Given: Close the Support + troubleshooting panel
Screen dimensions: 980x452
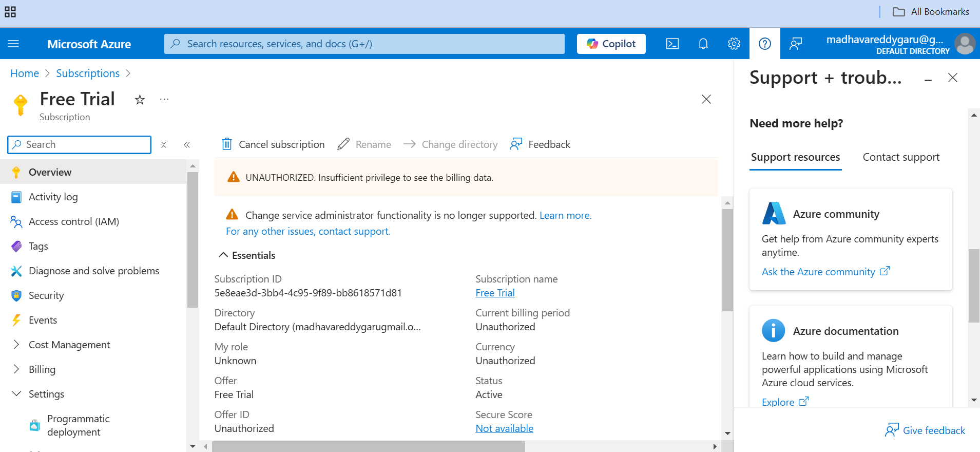Looking at the screenshot, I should tap(953, 78).
